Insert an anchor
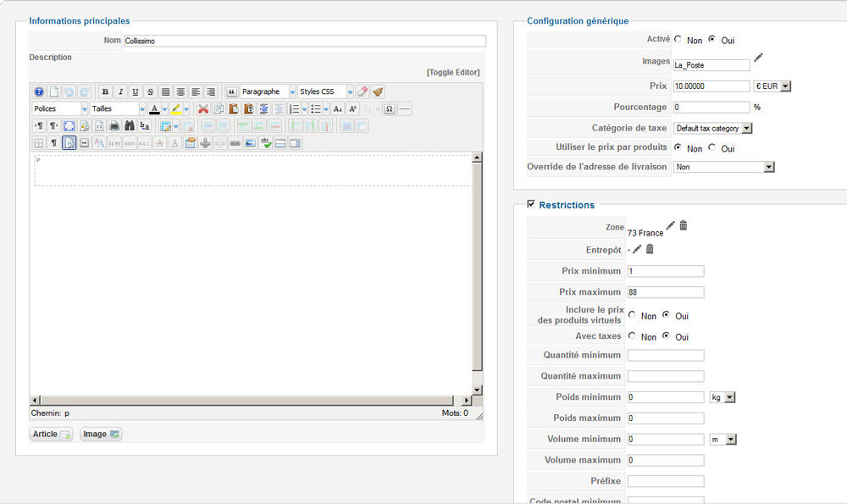Screen dimensions: 847x504 coord(205,143)
